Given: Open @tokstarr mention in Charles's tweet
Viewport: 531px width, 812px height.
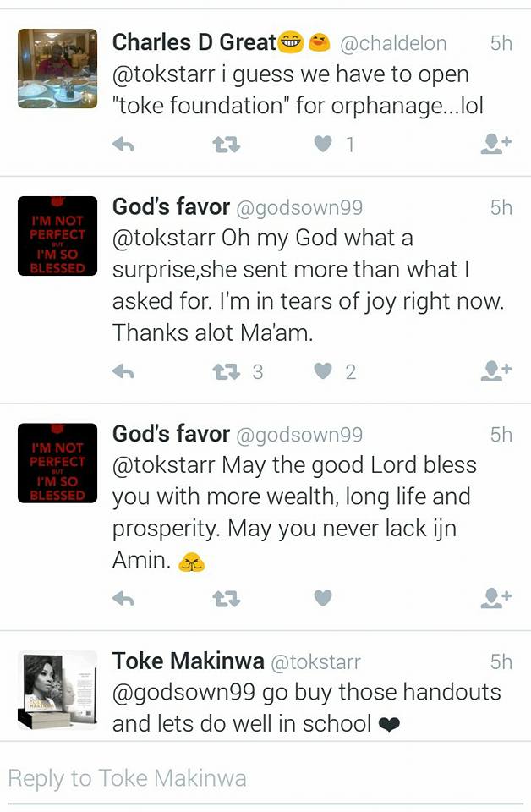Looking at the screenshot, I should coord(162,74).
